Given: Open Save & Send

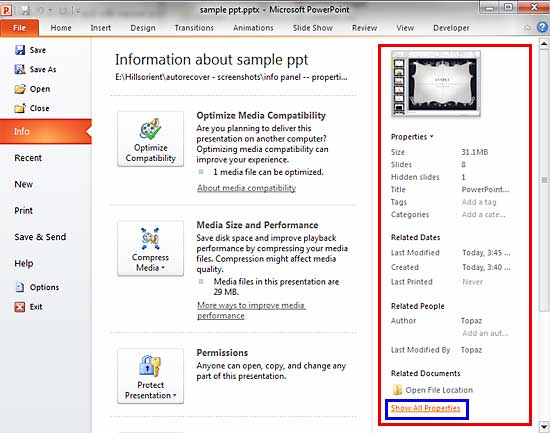Looking at the screenshot, I should point(40,237).
